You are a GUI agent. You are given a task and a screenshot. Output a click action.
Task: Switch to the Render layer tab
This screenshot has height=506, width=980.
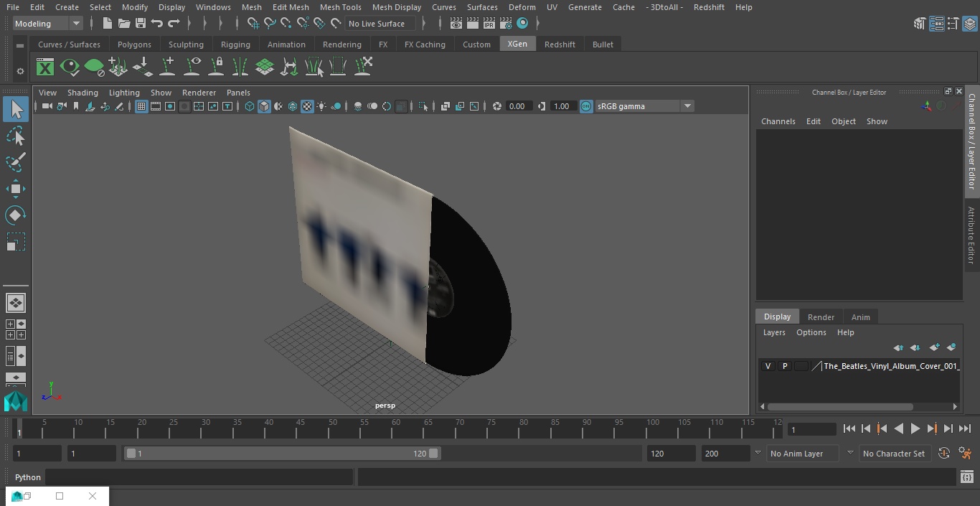821,317
